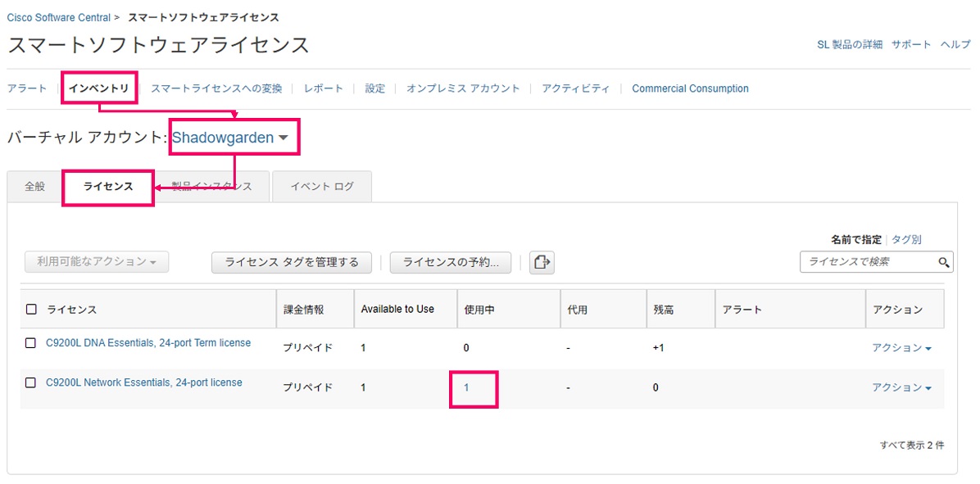Open C9200L Network Essentials, 24-port license
The width and height of the screenshot is (980, 484).
pos(144,382)
